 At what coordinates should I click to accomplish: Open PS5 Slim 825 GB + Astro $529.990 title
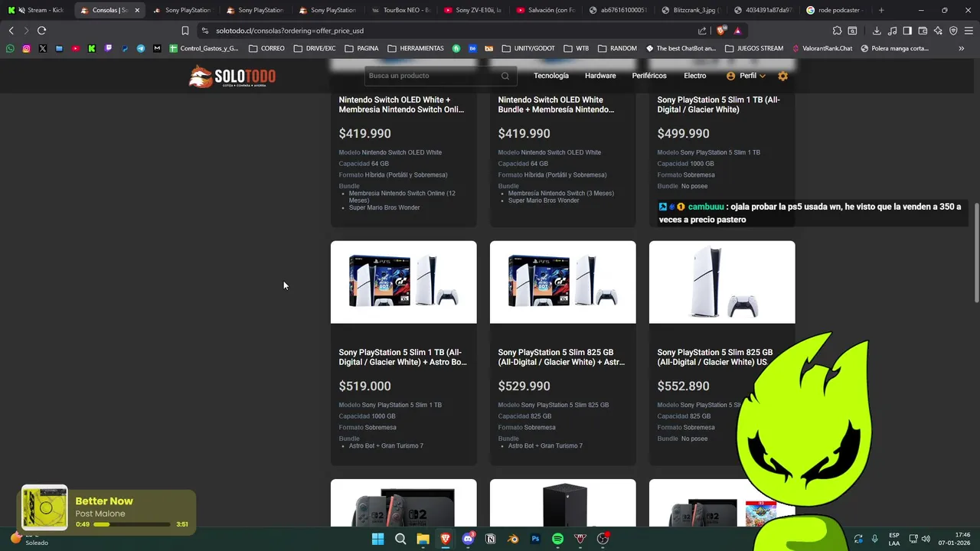562,357
